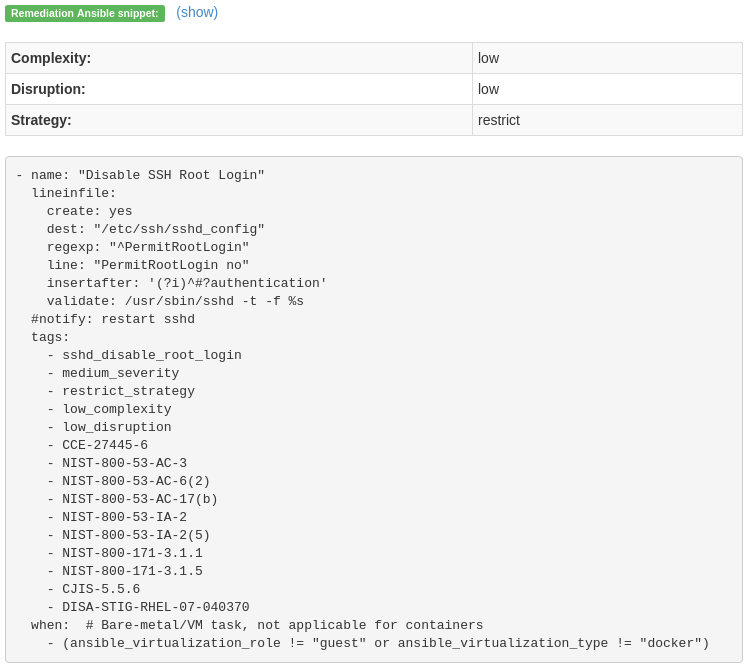Click the regexp ^PermitRootLogin line
Image resolution: width=748 pixels, height=668 pixels.
click(148, 247)
